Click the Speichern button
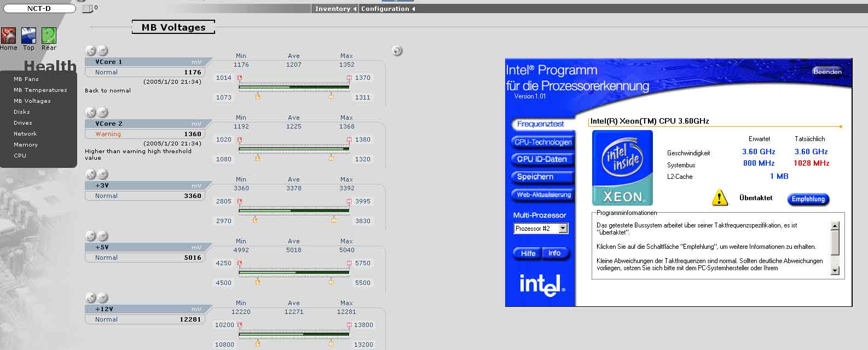This screenshot has height=350, width=868. (x=543, y=177)
